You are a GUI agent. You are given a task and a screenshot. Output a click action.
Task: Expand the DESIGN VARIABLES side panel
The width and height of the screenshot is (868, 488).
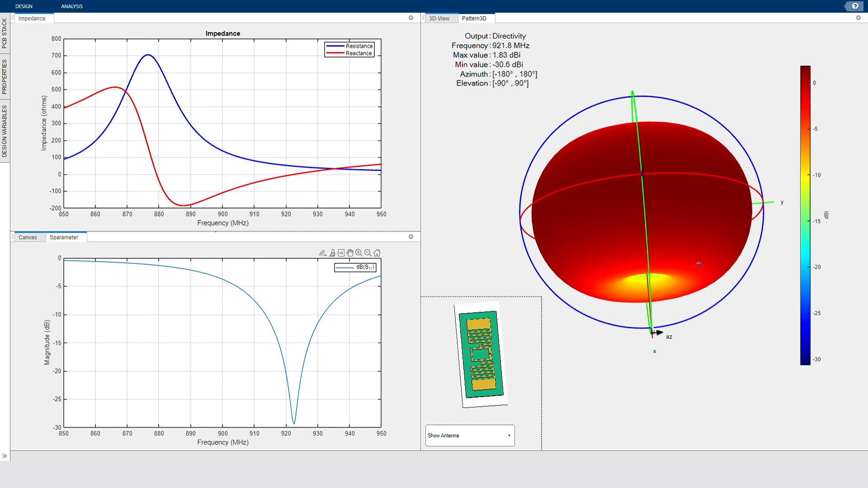click(5, 131)
